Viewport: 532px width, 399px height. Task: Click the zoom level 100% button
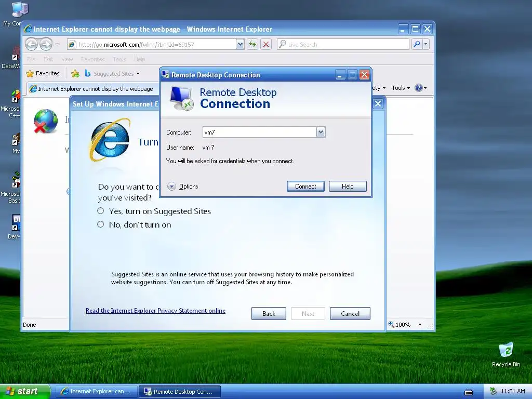point(400,325)
